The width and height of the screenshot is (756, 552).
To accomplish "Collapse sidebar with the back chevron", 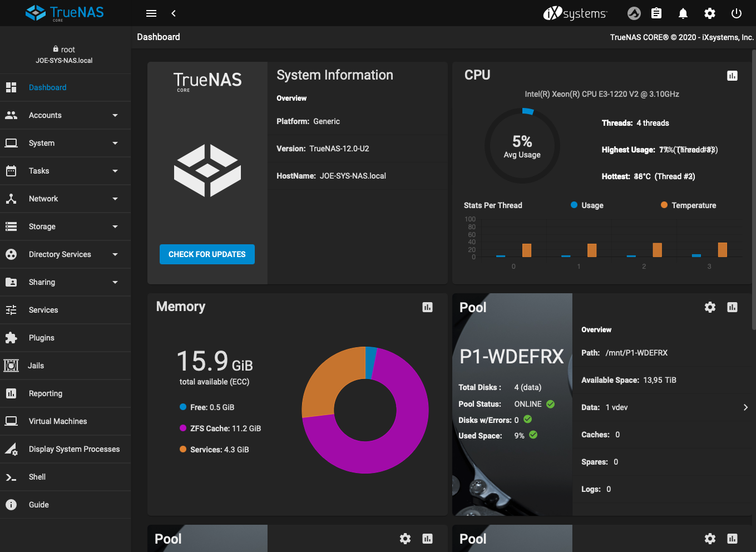I will pos(174,13).
